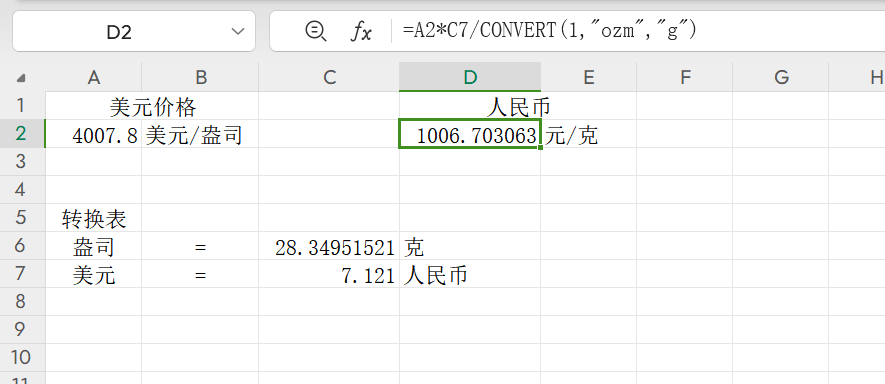Image resolution: width=885 pixels, height=384 pixels.
Task: Select column G header
Action: tap(781, 77)
